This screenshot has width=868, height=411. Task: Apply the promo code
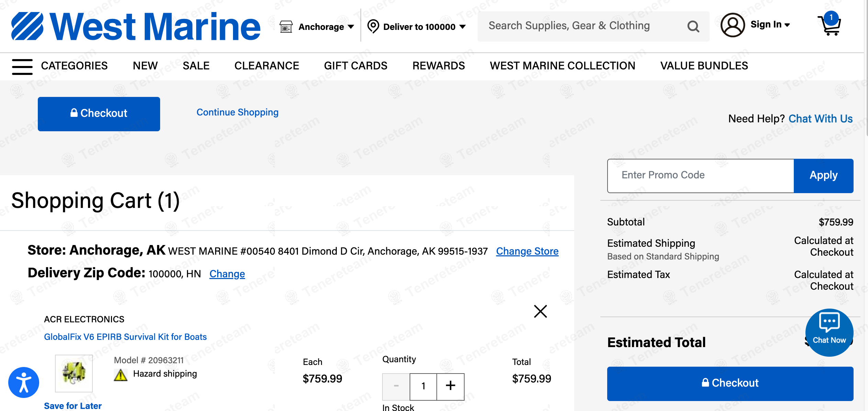pos(823,175)
